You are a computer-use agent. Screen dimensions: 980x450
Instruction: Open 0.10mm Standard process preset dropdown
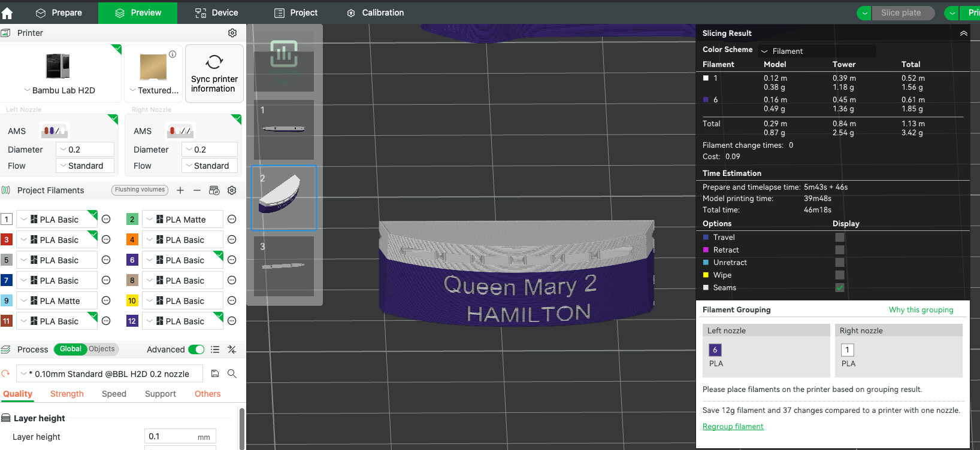point(110,374)
